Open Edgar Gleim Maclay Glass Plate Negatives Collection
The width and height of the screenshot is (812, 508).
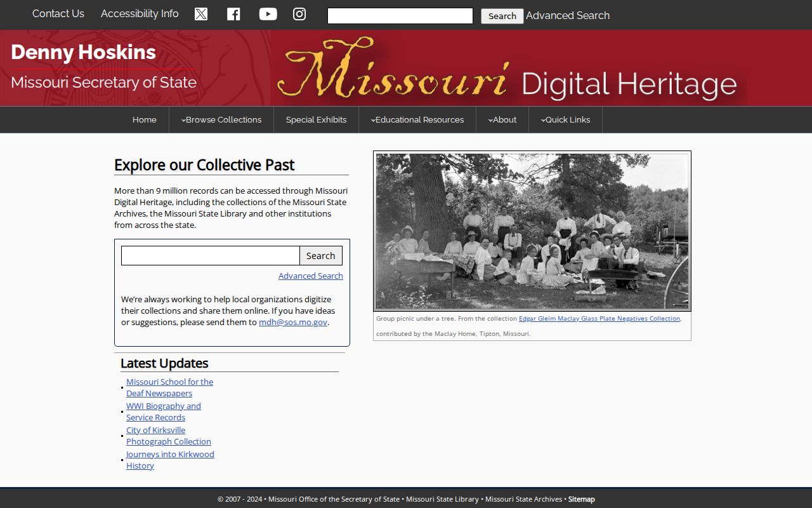point(599,319)
